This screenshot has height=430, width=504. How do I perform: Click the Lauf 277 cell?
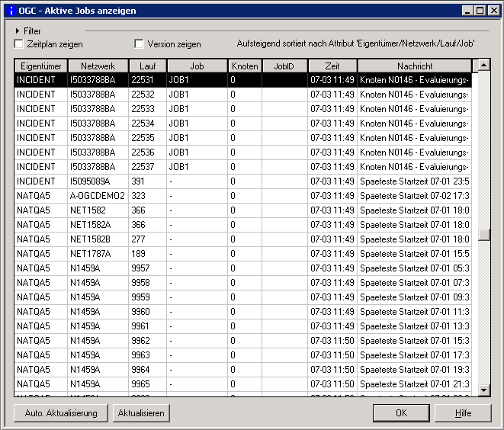coord(147,239)
